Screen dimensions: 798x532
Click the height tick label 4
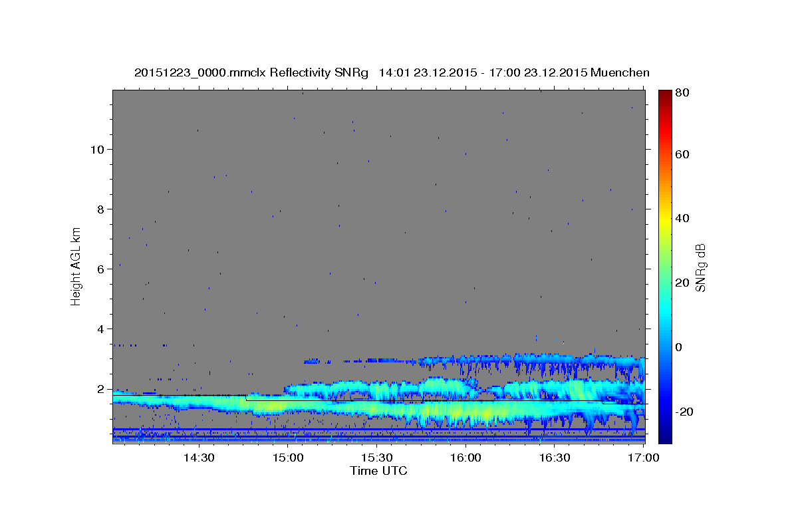(x=100, y=329)
